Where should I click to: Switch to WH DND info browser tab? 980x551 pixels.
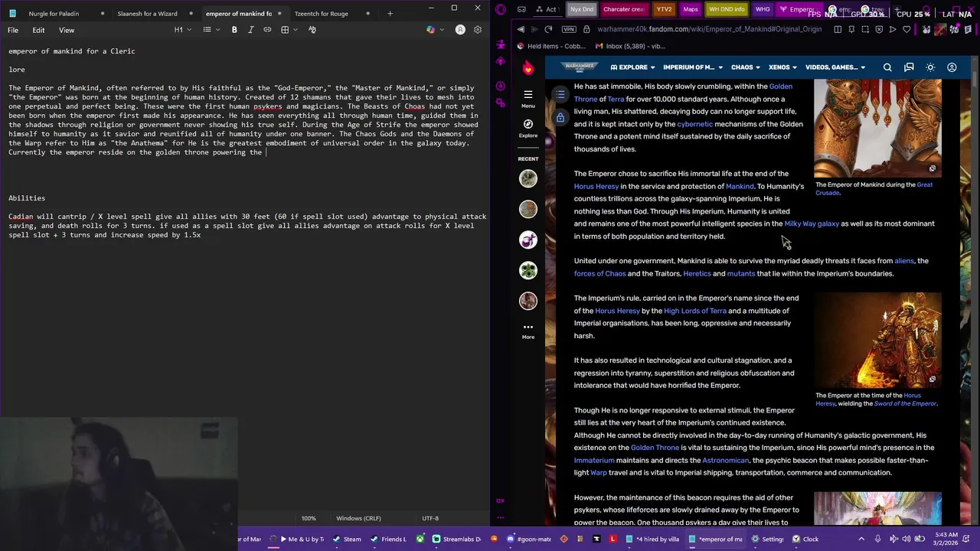pyautogui.click(x=727, y=9)
